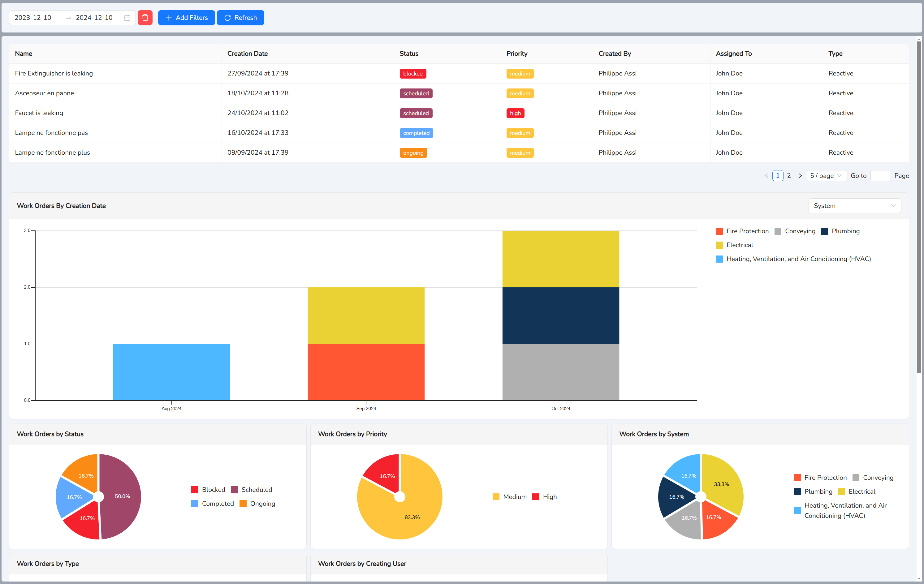Open Faucet is leaking row
This screenshot has width=924, height=584.
tap(459, 113)
